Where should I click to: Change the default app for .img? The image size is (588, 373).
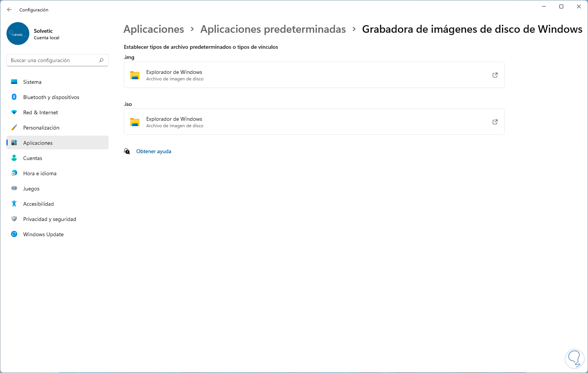[314, 75]
